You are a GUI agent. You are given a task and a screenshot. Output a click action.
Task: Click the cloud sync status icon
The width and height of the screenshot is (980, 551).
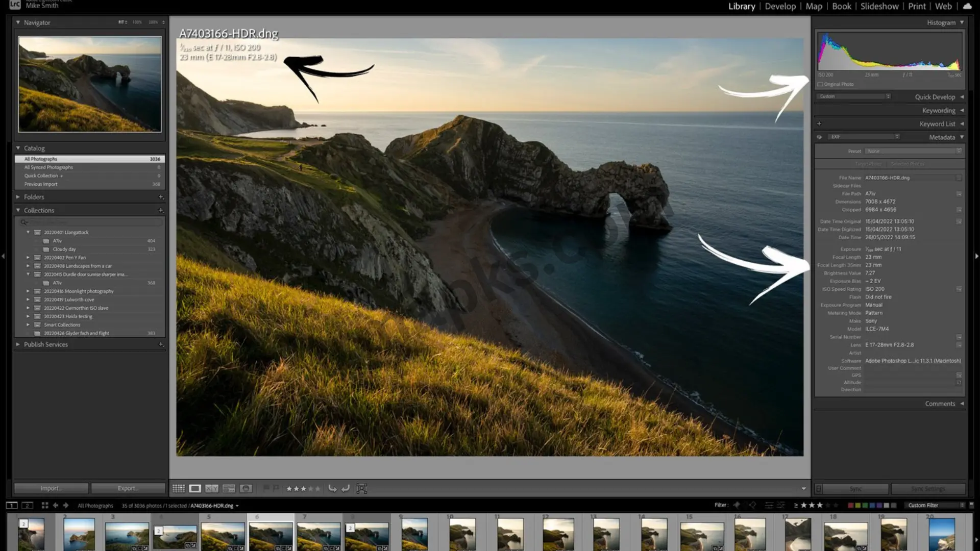tap(967, 6)
